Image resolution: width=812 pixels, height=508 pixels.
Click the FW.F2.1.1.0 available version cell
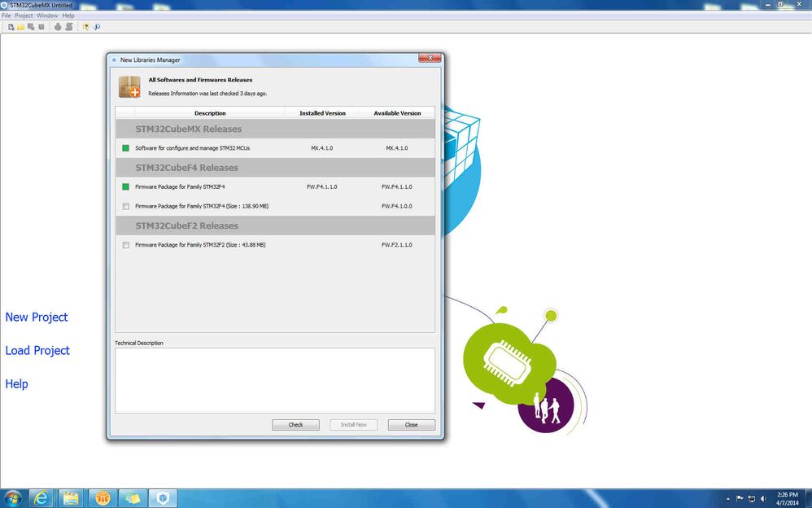click(x=397, y=245)
